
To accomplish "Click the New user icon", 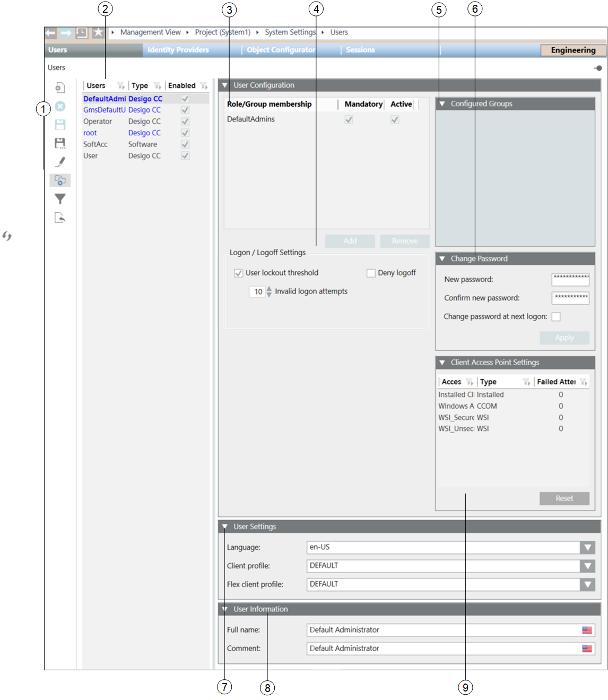I will pyautogui.click(x=59, y=87).
